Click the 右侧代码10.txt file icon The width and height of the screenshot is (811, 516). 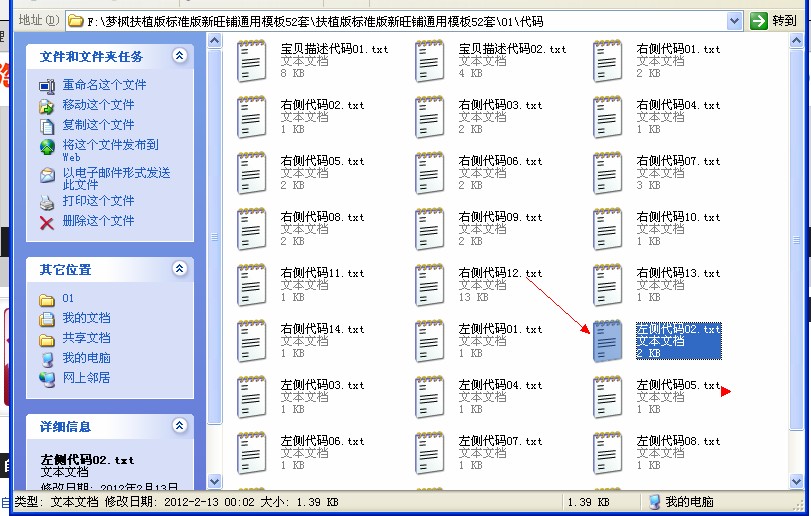tap(608, 229)
